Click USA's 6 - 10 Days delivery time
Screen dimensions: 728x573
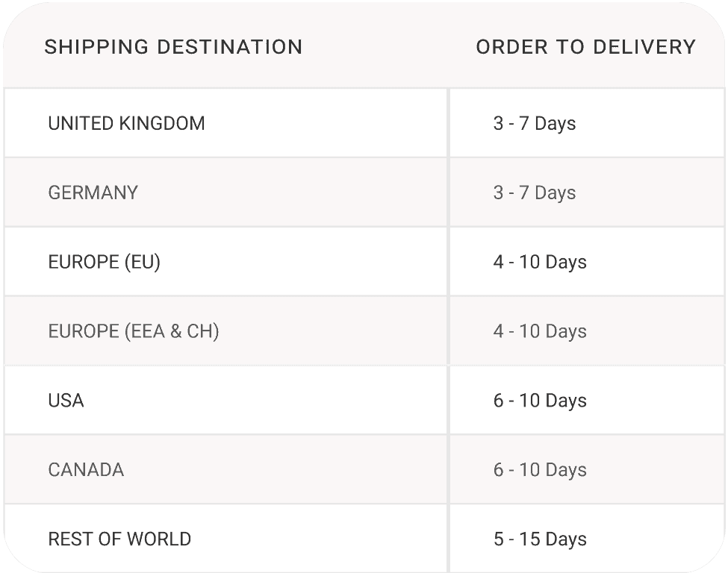click(540, 401)
